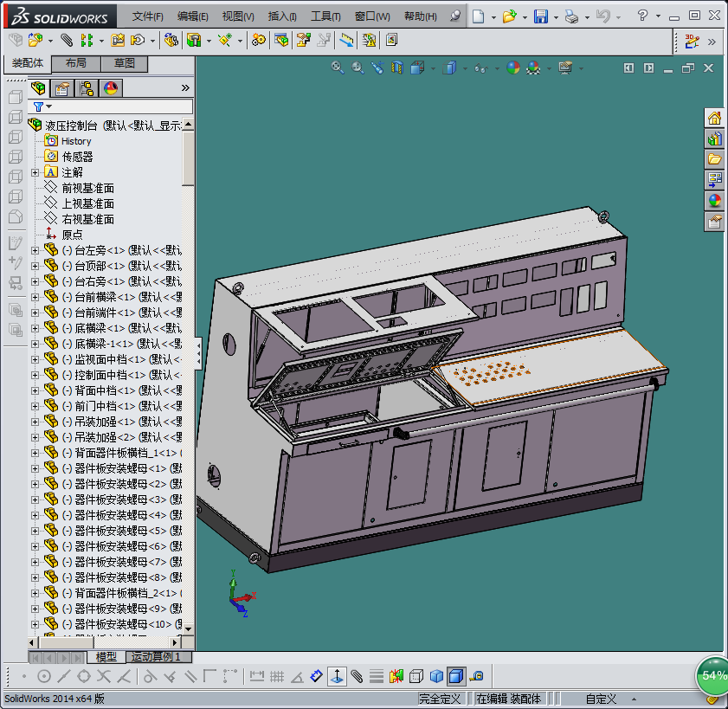The width and height of the screenshot is (728, 709).
Task: Click the Edit Appearance color ball icon
Action: point(513,68)
